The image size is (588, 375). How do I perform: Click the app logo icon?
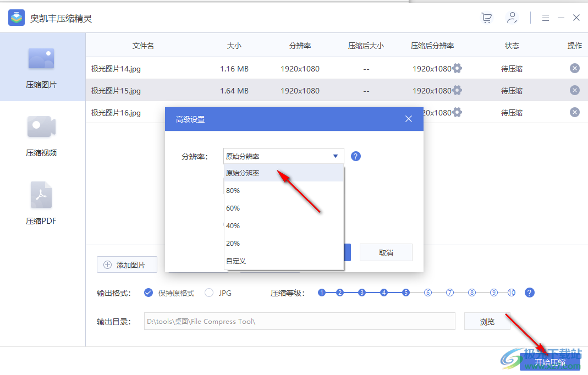pyautogui.click(x=17, y=18)
